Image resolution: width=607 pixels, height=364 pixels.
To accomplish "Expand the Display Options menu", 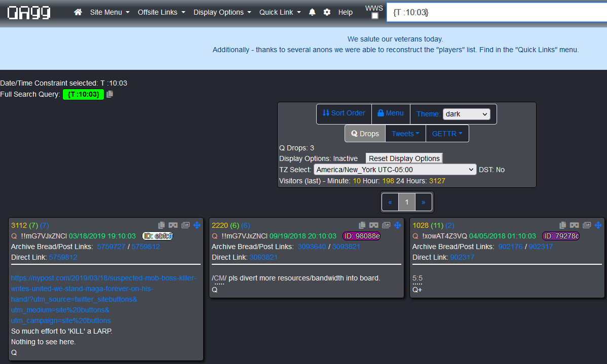I will pos(222,12).
